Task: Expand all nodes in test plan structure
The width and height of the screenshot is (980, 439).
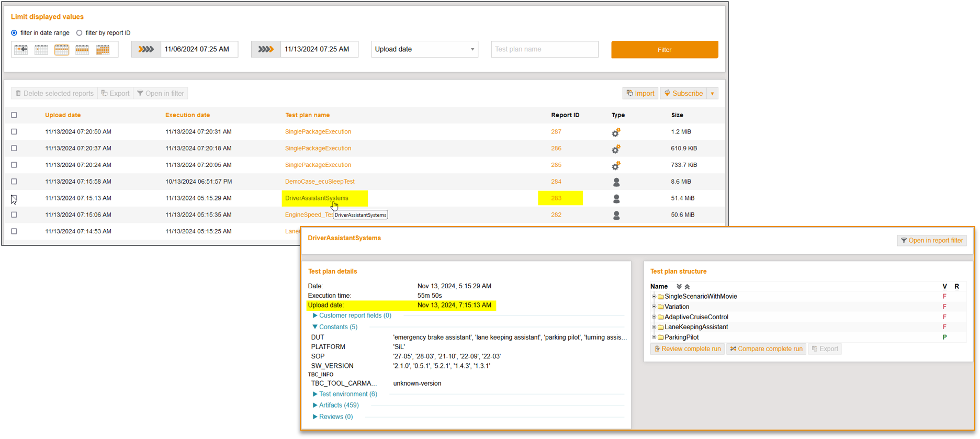Action: tap(679, 287)
